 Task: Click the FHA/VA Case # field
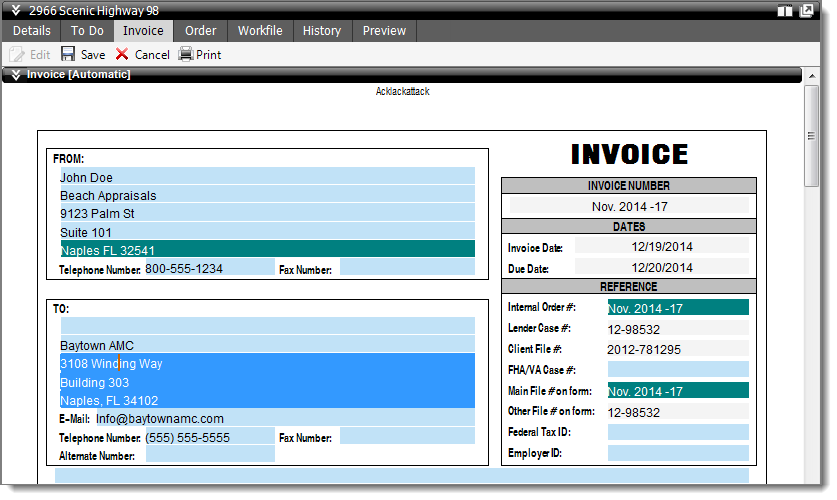(677, 370)
